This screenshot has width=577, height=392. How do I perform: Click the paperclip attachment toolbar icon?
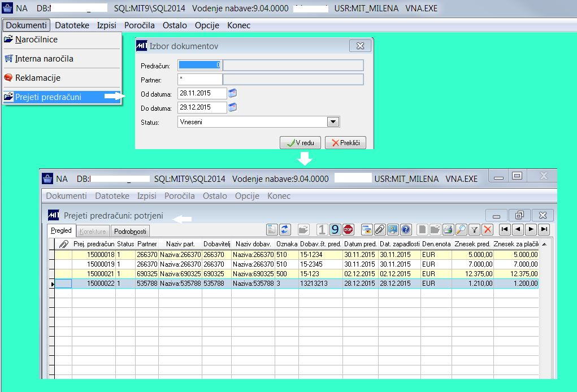pyautogui.click(x=380, y=229)
